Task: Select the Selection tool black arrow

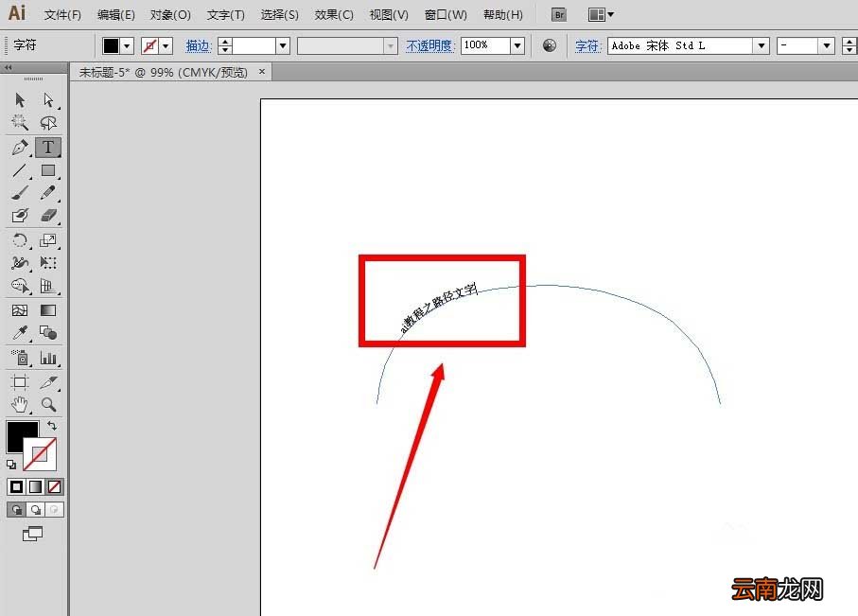Action: 20,100
